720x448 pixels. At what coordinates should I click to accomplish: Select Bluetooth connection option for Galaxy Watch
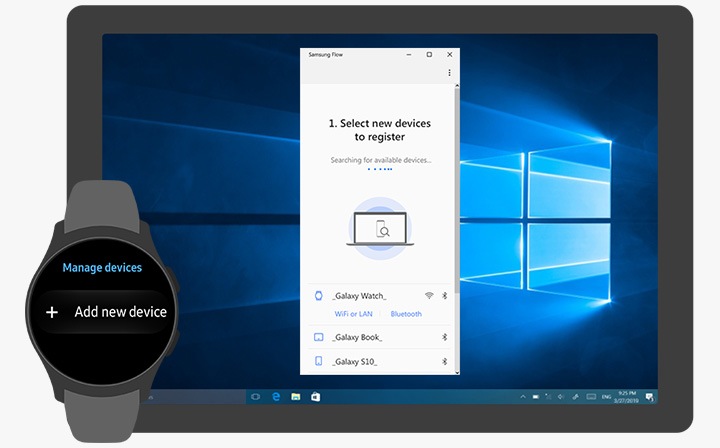[x=406, y=314]
